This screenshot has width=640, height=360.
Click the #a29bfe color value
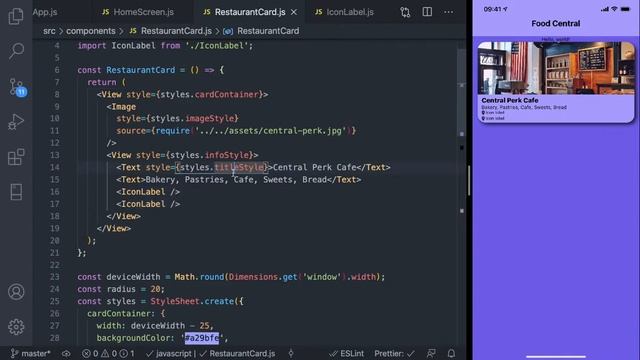[x=202, y=338]
